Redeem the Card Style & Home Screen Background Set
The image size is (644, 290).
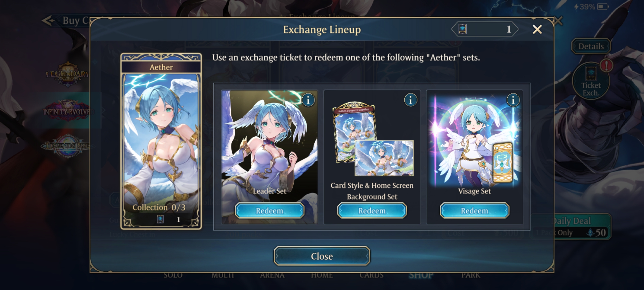tap(372, 211)
